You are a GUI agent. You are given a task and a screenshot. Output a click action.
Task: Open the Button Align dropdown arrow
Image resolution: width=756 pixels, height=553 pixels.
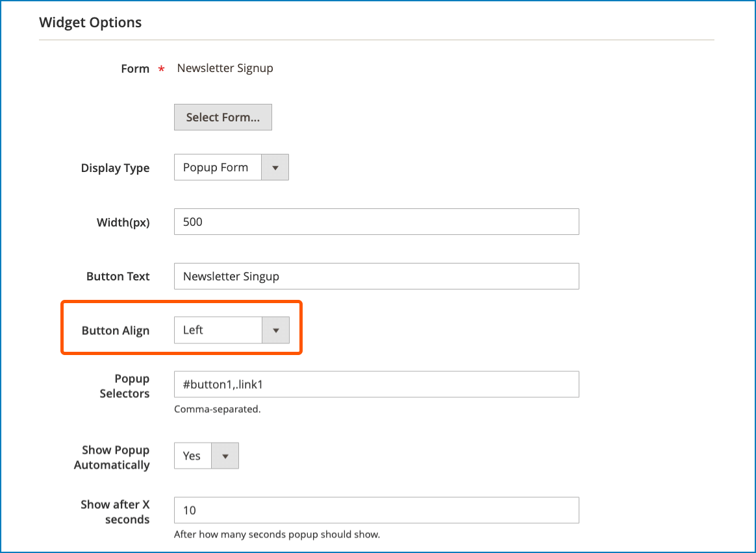[275, 330]
